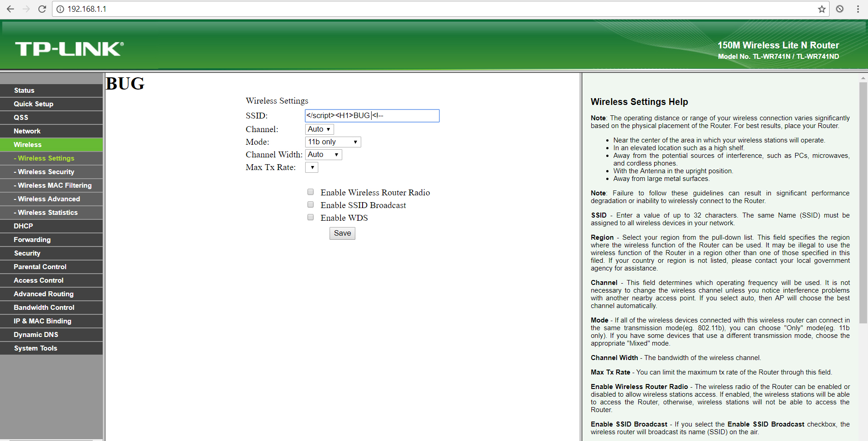Toggle Enable SSID Broadcast checkbox

[311, 204]
